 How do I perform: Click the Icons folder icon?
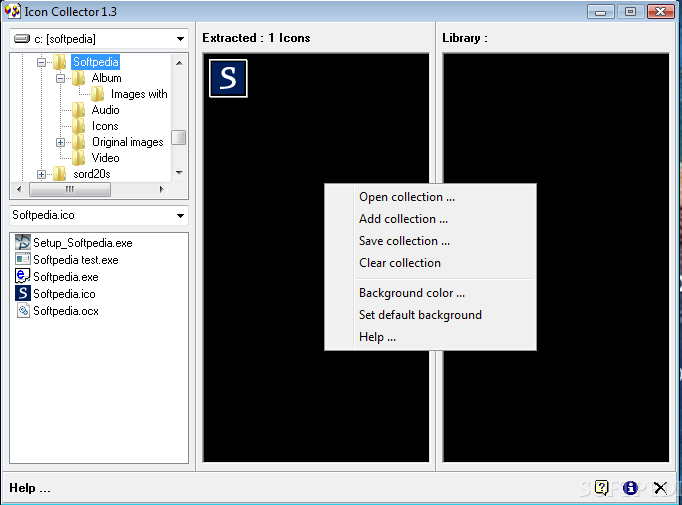78,126
